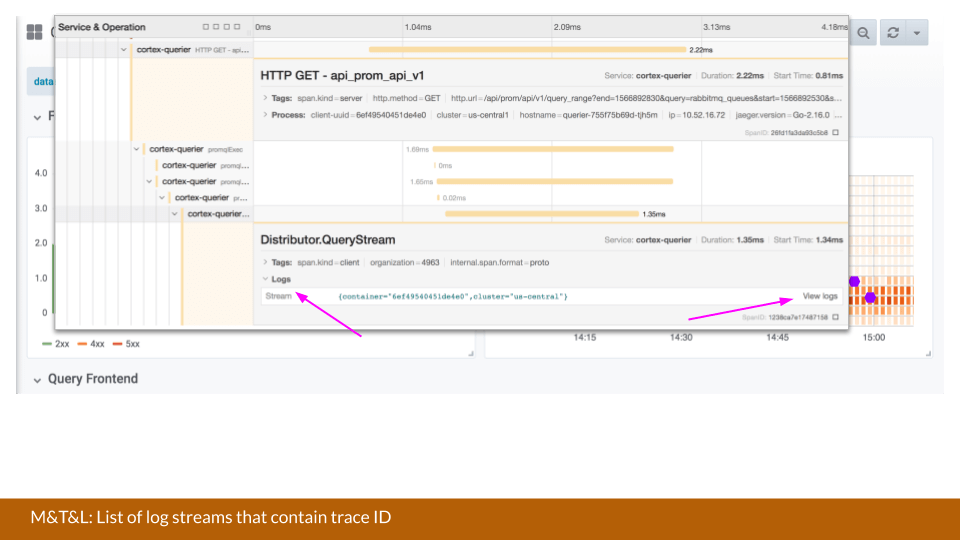Click the 15:00 time axis label

click(x=874, y=337)
